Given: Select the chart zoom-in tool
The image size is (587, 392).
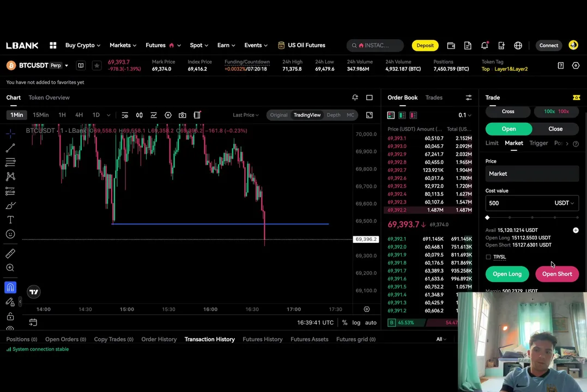Looking at the screenshot, I should click(x=10, y=268).
